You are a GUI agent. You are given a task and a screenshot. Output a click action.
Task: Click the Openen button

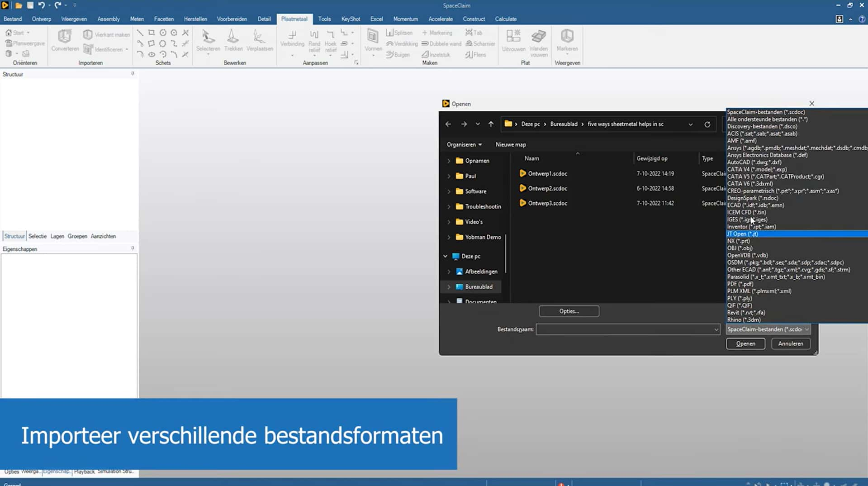[745, 343]
